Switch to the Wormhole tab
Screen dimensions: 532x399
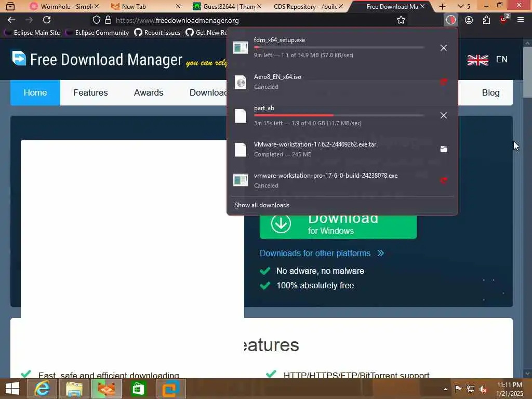coord(62,6)
